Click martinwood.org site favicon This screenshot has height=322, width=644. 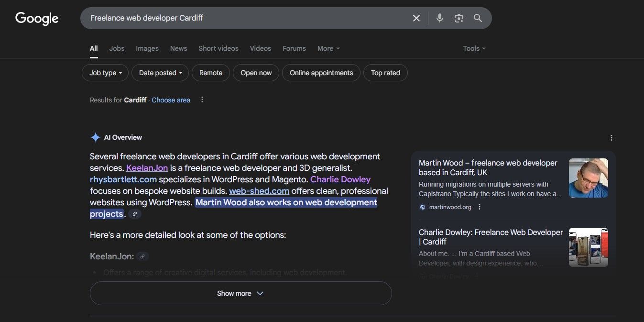click(423, 207)
